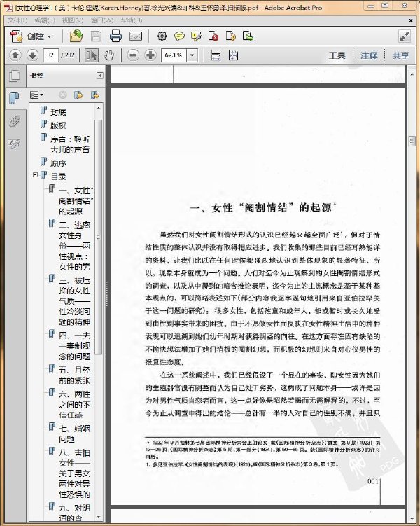Show the attachments paperclip panel

pyautogui.click(x=15, y=121)
